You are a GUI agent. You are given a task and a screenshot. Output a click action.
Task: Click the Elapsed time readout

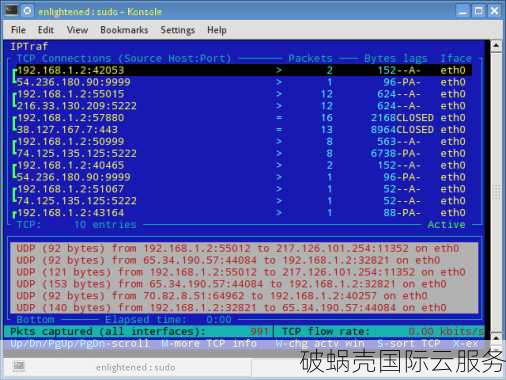tap(168, 320)
